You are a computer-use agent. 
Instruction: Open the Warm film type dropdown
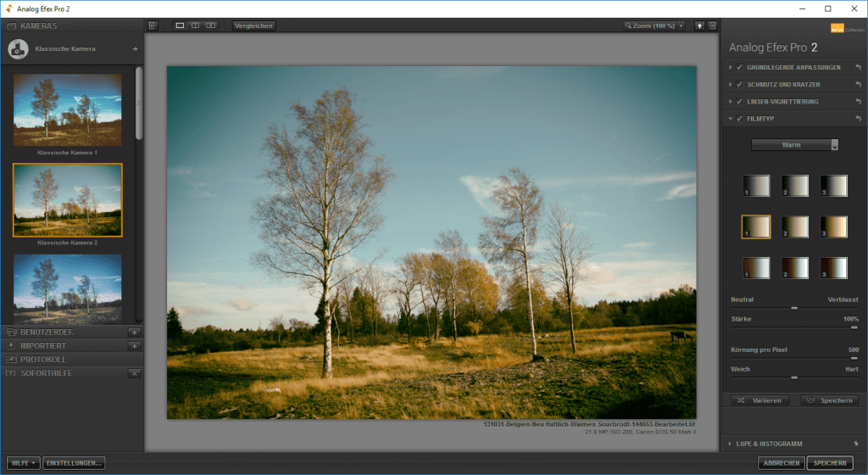click(794, 144)
